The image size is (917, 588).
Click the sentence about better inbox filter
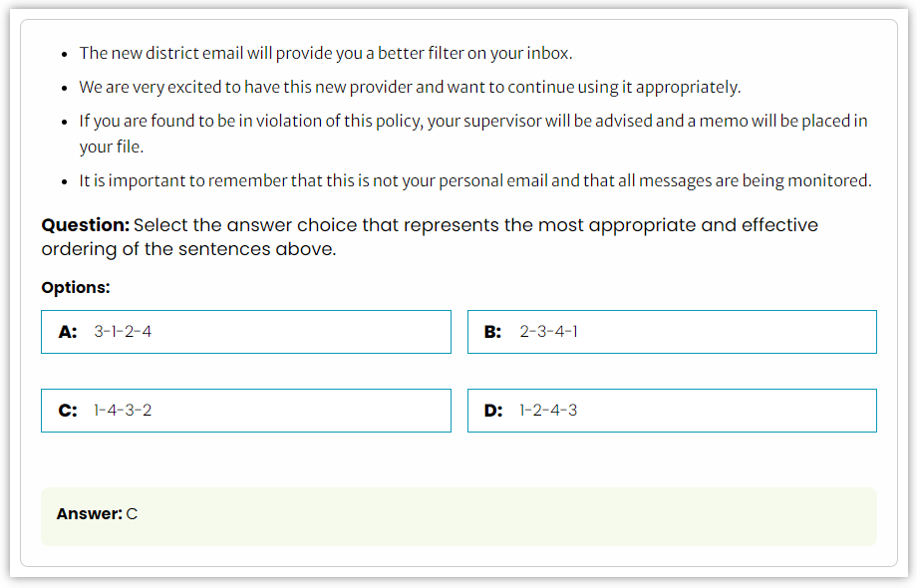coord(326,53)
